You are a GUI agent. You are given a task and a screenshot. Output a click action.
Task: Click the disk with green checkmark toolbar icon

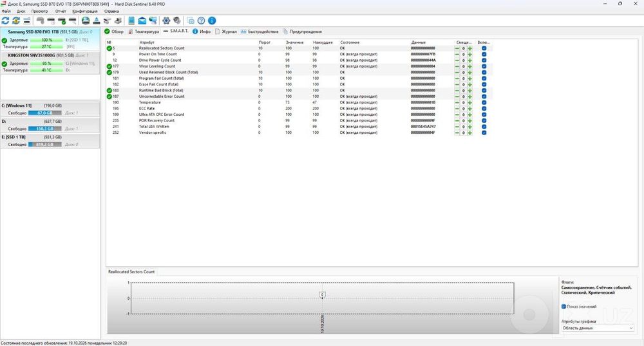(x=62, y=21)
